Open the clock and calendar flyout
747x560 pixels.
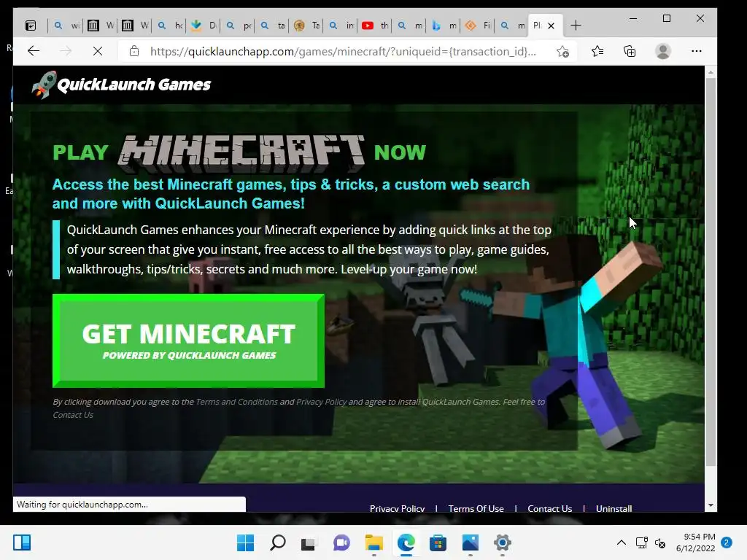[695, 542]
